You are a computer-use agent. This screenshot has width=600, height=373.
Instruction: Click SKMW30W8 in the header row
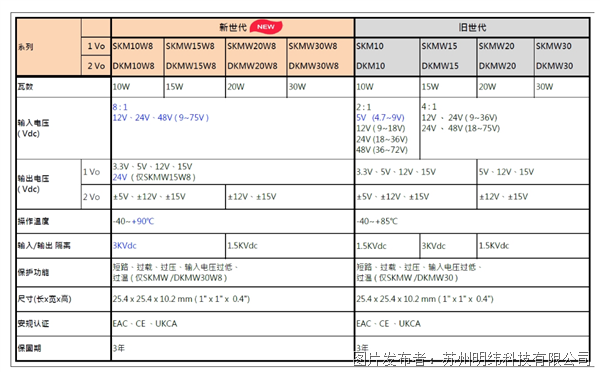point(313,46)
